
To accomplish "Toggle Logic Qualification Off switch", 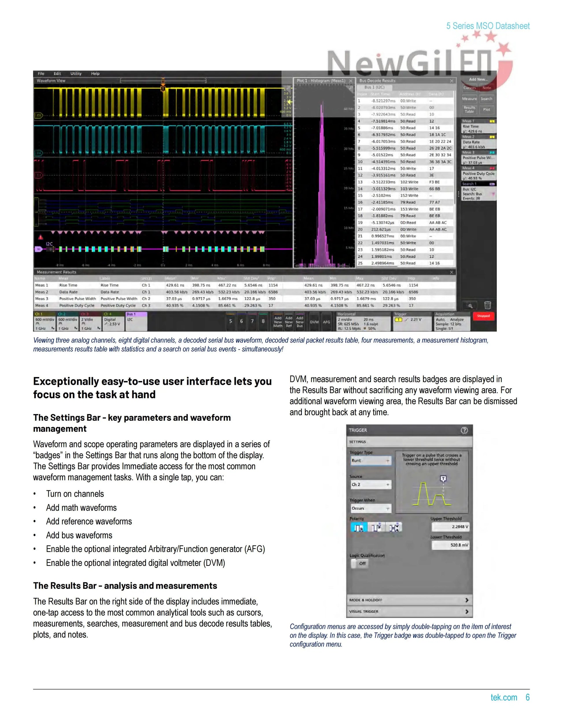I will click(360, 563).
